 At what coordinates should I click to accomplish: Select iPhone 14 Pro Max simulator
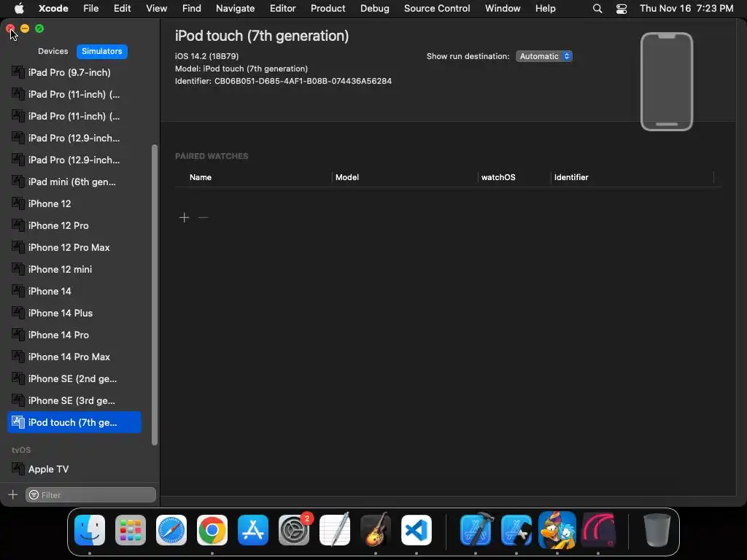(74, 357)
